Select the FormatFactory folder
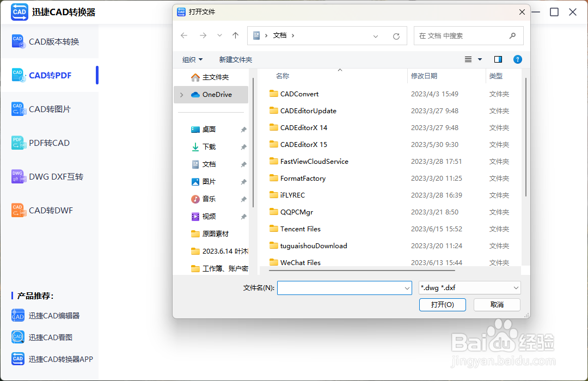The width and height of the screenshot is (588, 381). pyautogui.click(x=298, y=179)
